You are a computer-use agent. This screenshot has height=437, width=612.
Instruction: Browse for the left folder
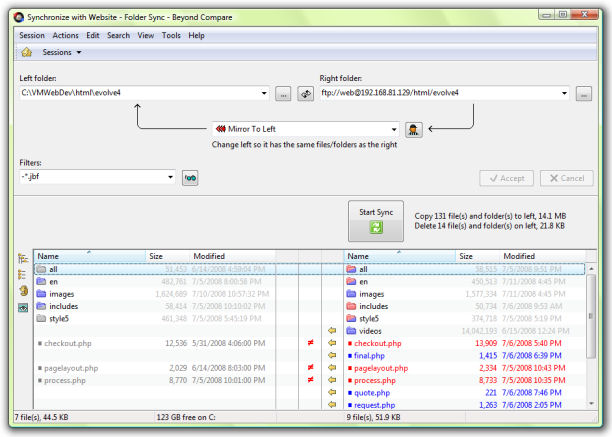(x=283, y=94)
